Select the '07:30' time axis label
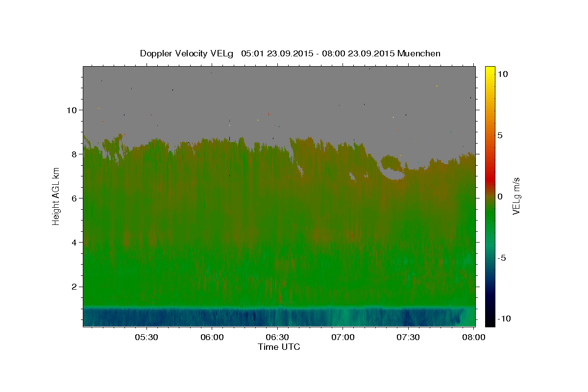588x392 pixels. [x=409, y=337]
